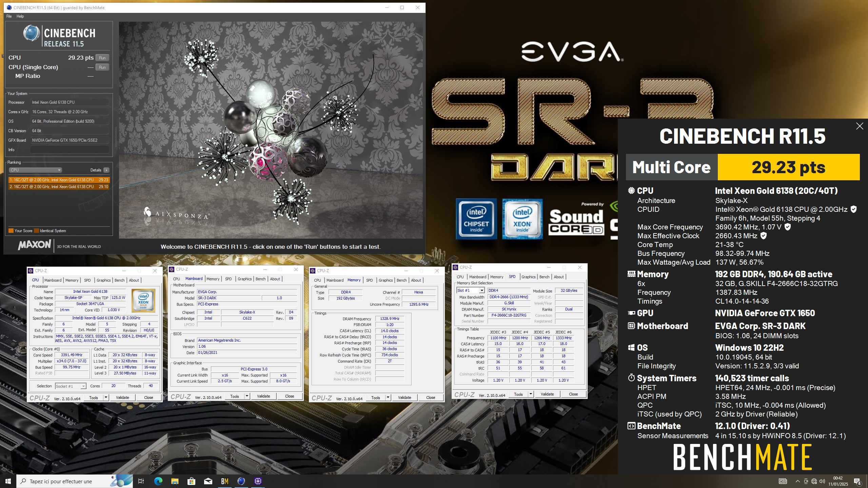The image size is (868, 488).
Task: Open SPD tab in the CPU-Z Mainboard window
Action: [x=229, y=279]
